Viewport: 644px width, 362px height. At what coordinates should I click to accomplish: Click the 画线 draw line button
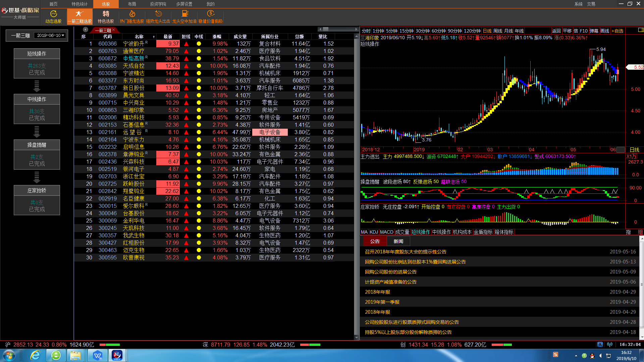tap(605, 31)
